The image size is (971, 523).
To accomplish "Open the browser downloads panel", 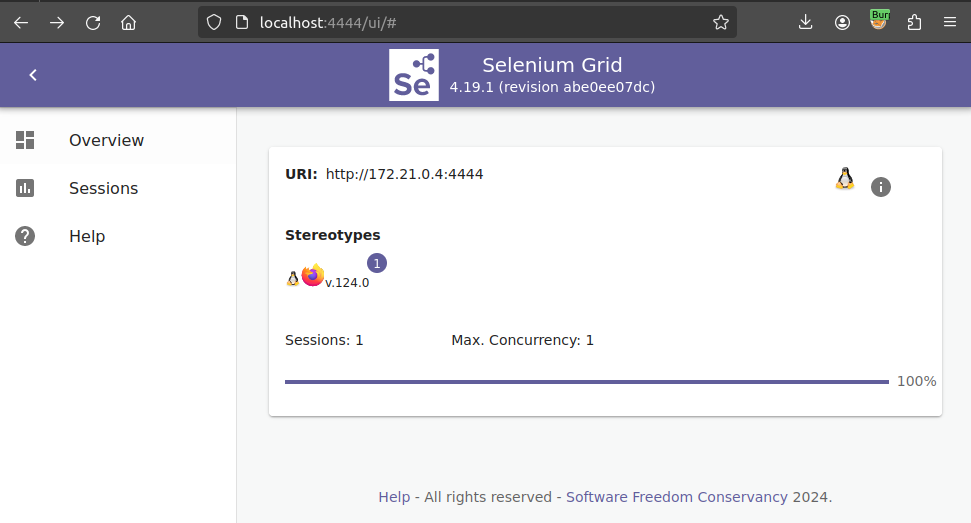I will tap(806, 22).
